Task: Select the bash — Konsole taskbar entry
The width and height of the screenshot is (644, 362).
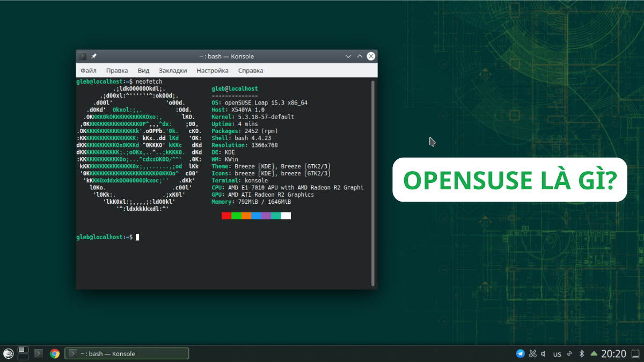Action: tap(127, 353)
